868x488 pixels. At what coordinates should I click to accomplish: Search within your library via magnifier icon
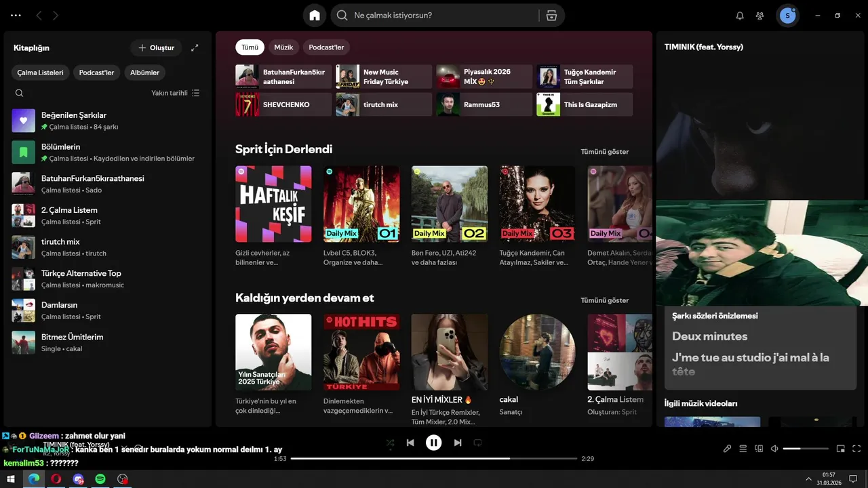[x=19, y=93]
